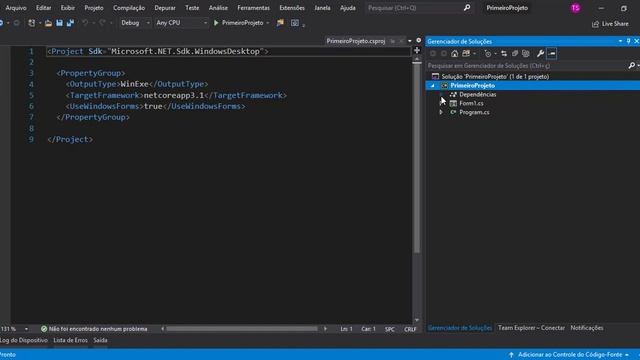Click the sync with active document icon

point(504,53)
